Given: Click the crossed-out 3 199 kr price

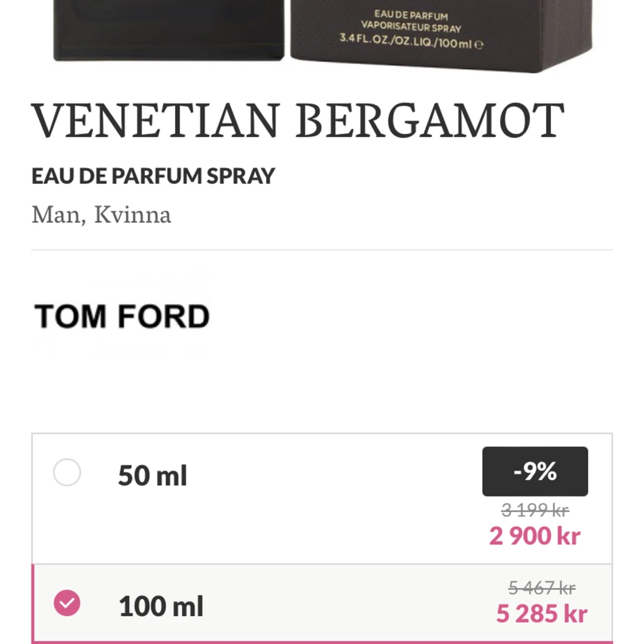Looking at the screenshot, I should 534,510.
